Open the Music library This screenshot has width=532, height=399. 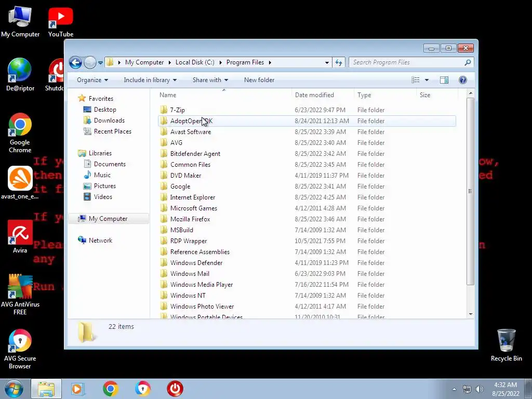click(102, 175)
